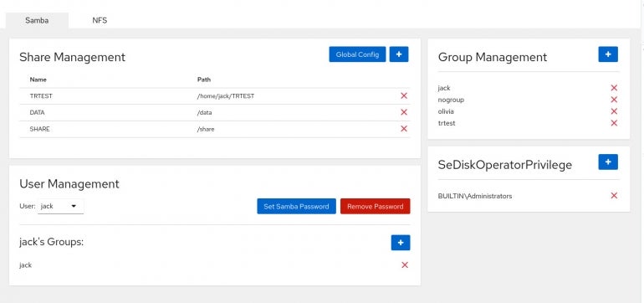Click the User Management heading
Image resolution: width=644 pixels, height=303 pixels.
point(69,184)
